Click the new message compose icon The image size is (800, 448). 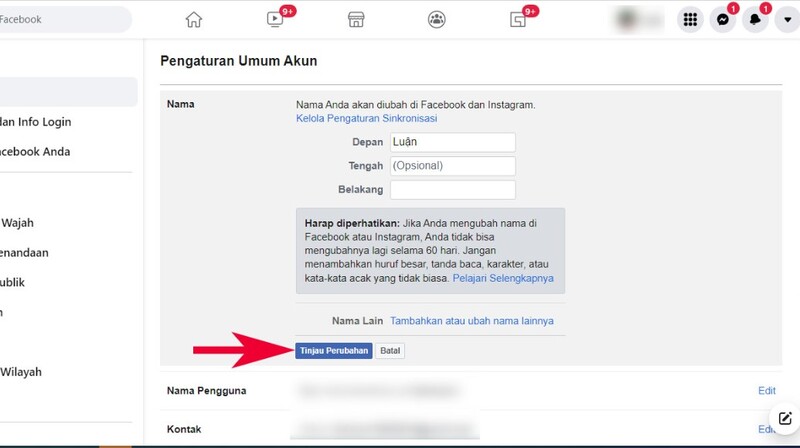point(785,418)
